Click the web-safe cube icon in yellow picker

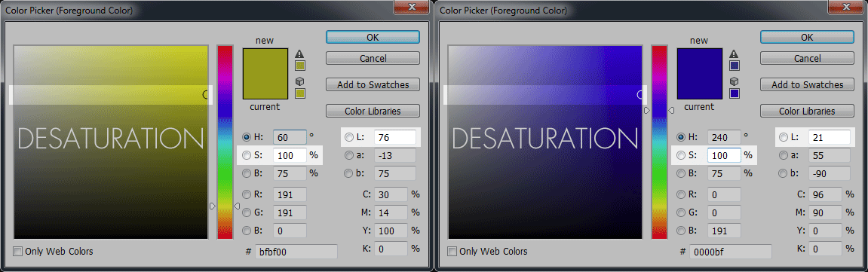[x=300, y=81]
